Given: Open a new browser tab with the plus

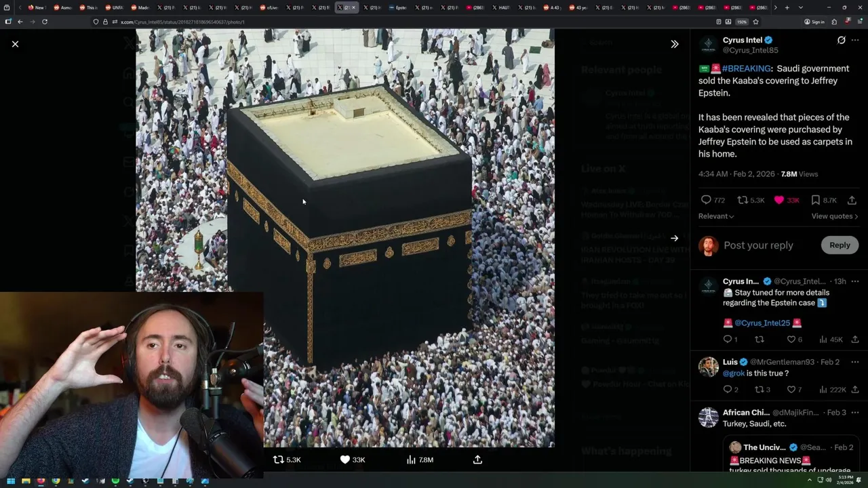Looking at the screenshot, I should pyautogui.click(x=787, y=7).
